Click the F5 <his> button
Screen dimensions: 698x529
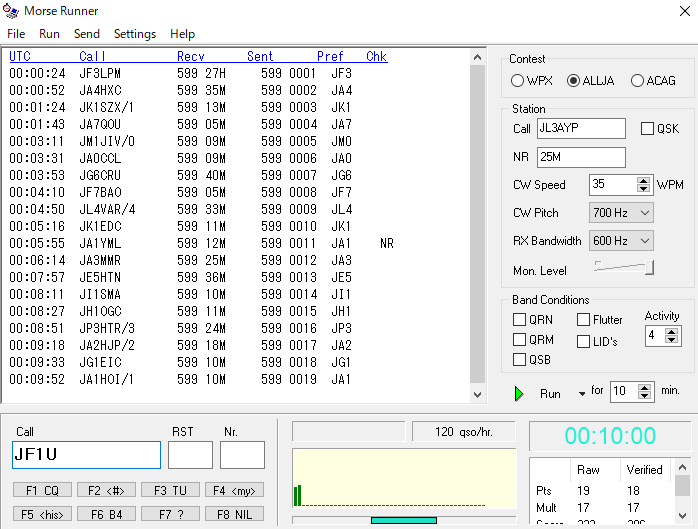pos(42,514)
